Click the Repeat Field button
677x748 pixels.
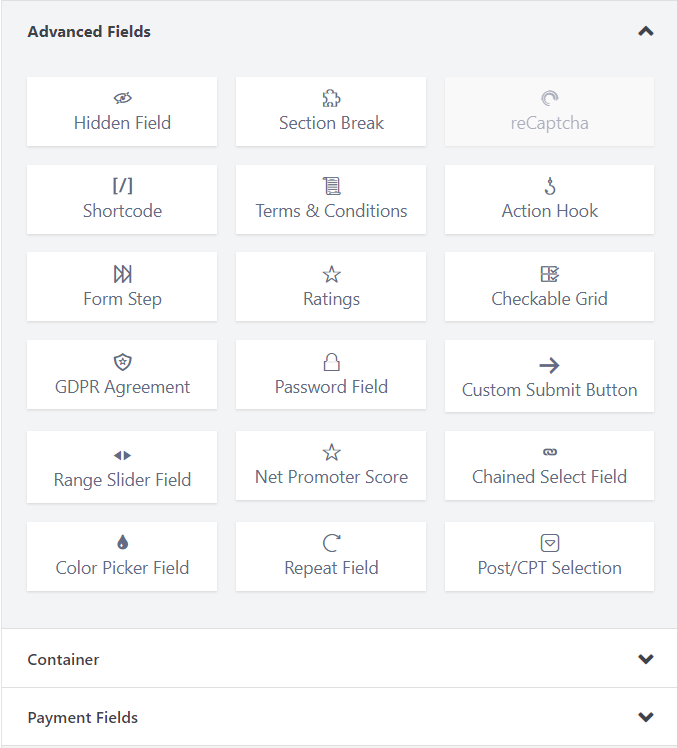pyautogui.click(x=331, y=556)
